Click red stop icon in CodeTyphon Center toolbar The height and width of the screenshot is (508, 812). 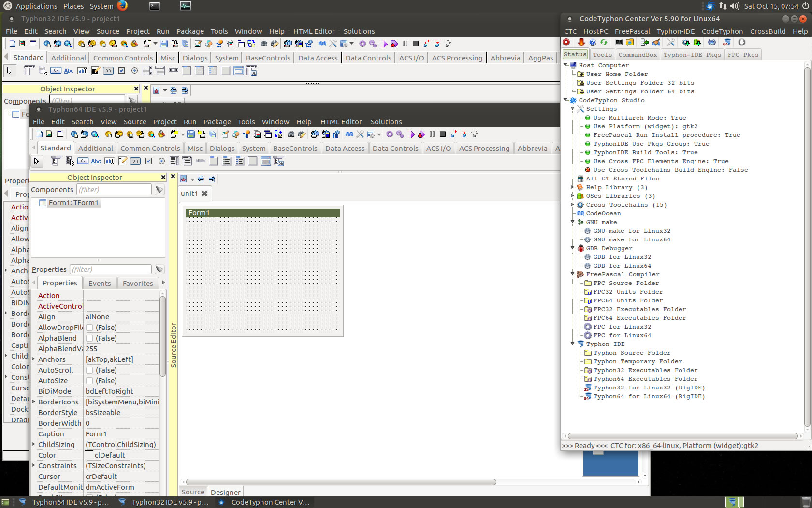click(x=566, y=42)
